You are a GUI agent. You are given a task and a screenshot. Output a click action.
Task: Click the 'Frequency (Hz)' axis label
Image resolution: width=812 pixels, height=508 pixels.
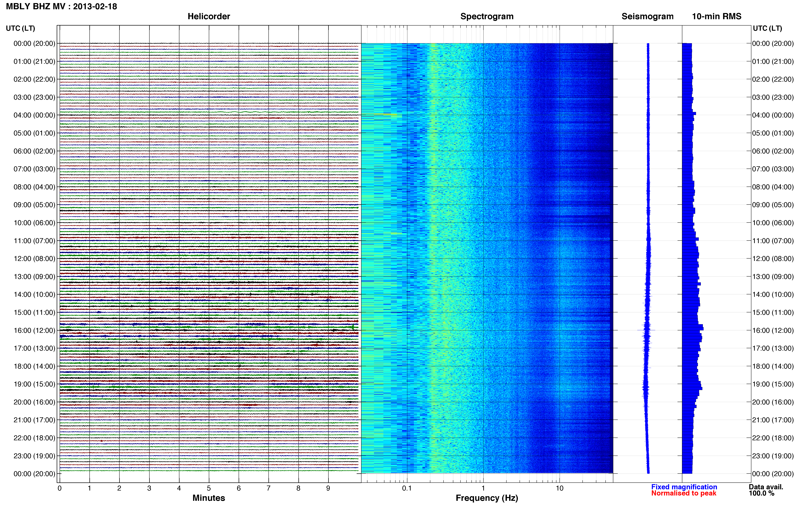(487, 498)
